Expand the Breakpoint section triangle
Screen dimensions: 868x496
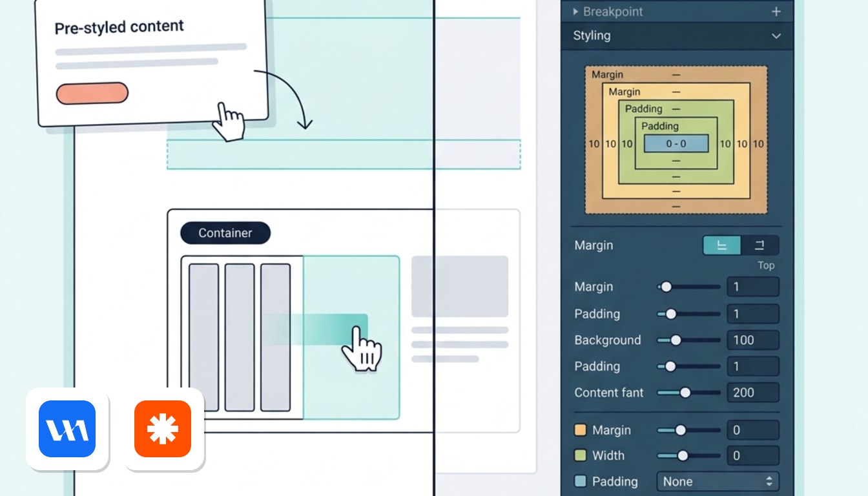pos(575,12)
